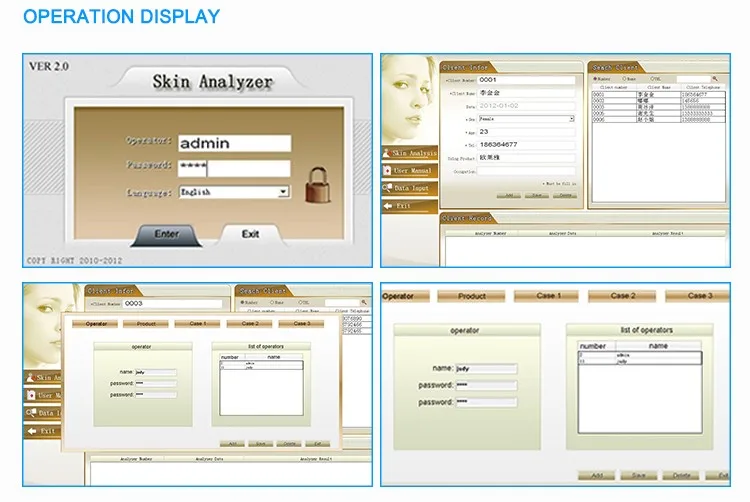
Task: Open Case 2 tab in the small operator dialog
Action: tap(249, 324)
